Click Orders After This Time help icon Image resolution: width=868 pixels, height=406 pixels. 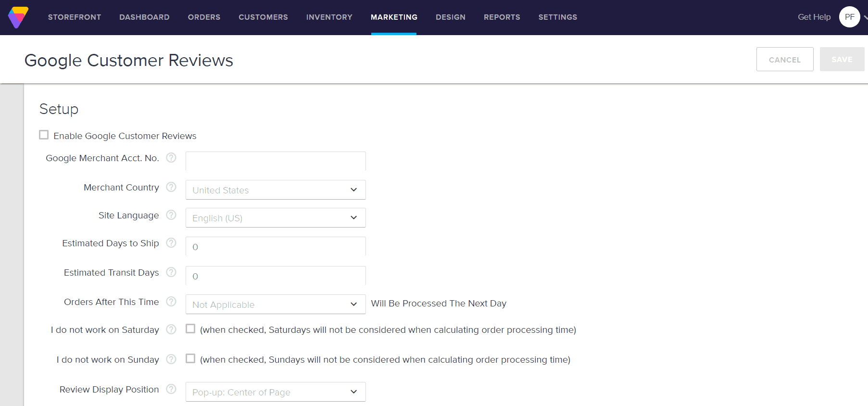[171, 302]
